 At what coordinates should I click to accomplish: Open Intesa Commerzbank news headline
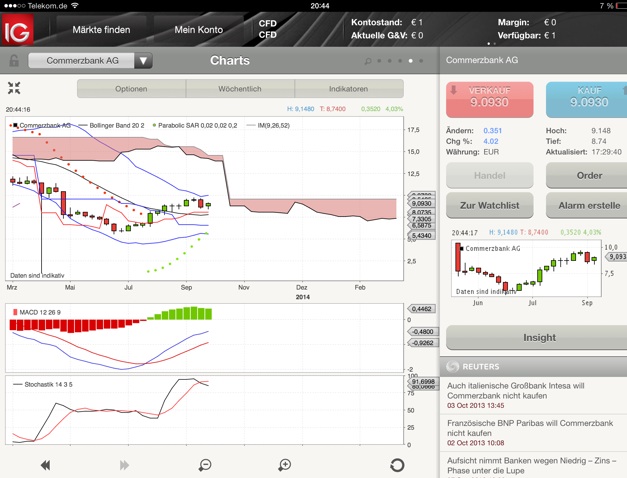point(516,391)
